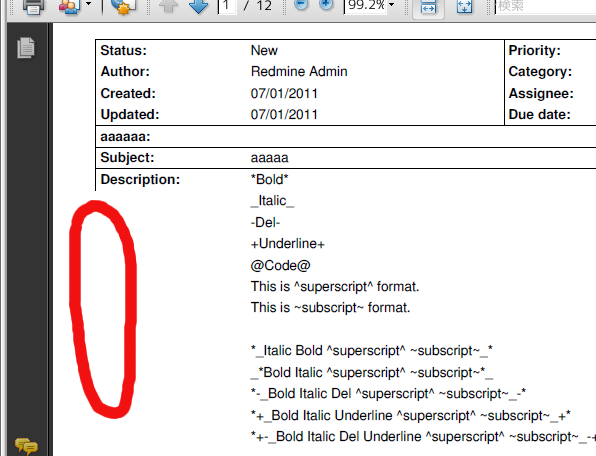
Task: Open the collaborate/share people icon
Action: (70, 6)
